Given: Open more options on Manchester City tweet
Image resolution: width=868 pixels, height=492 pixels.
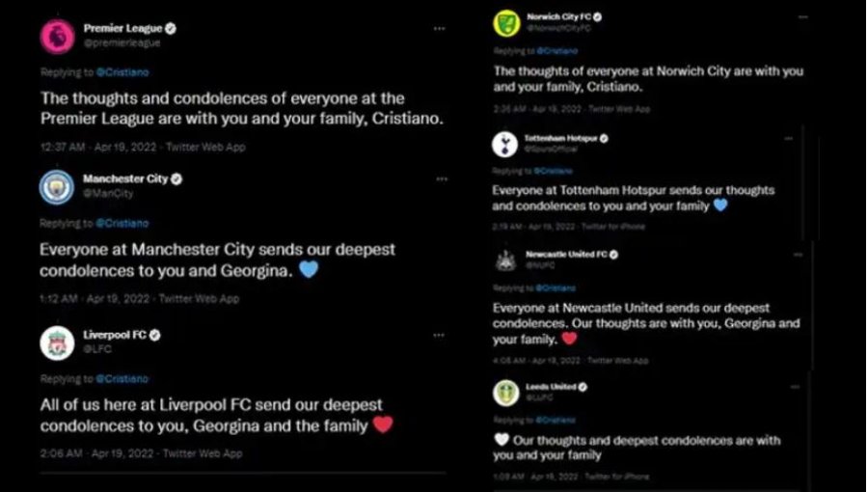Looking at the screenshot, I should [x=442, y=179].
